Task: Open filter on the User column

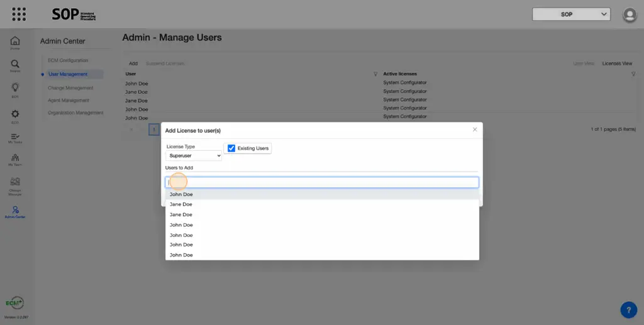Action: tap(375, 74)
